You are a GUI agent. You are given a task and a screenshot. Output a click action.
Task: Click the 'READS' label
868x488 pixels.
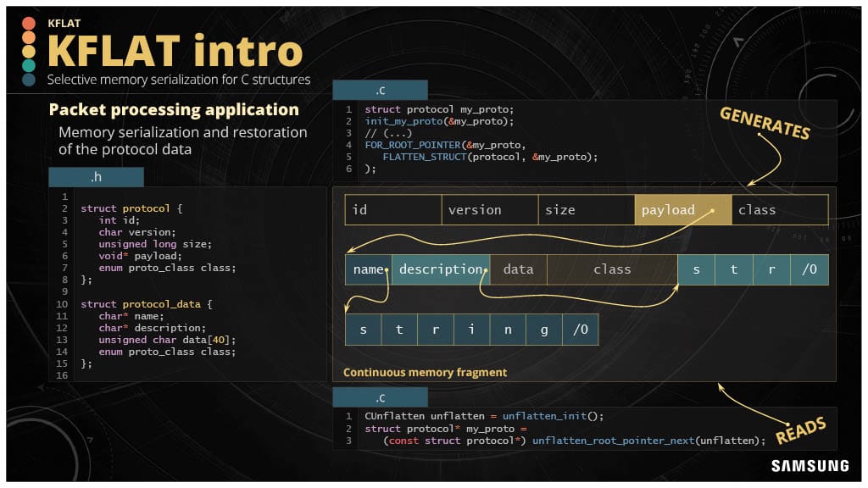[x=800, y=430]
